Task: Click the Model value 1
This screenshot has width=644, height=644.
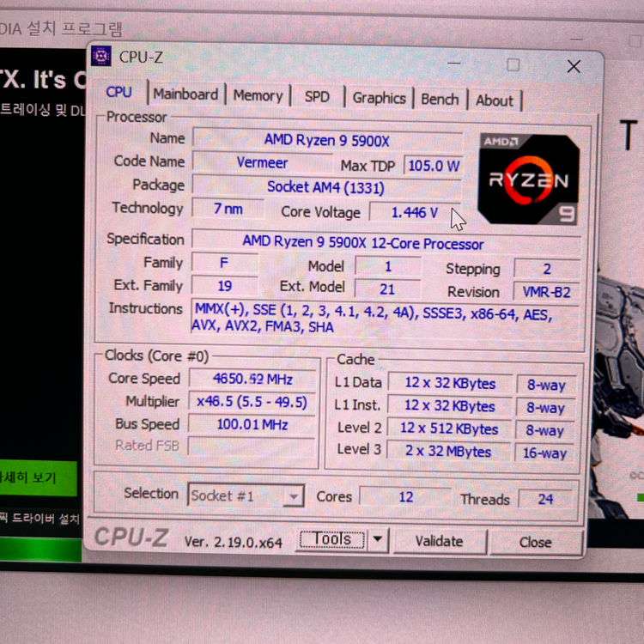Action: click(x=388, y=266)
